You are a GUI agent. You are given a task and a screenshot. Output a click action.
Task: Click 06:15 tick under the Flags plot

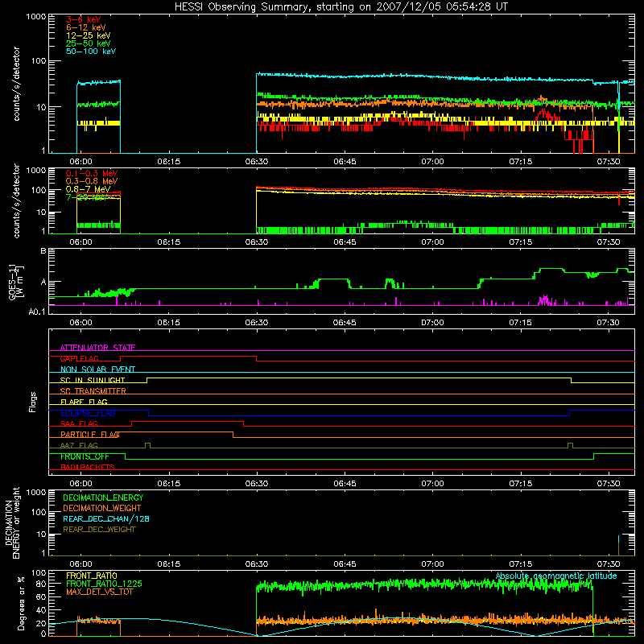click(x=169, y=484)
